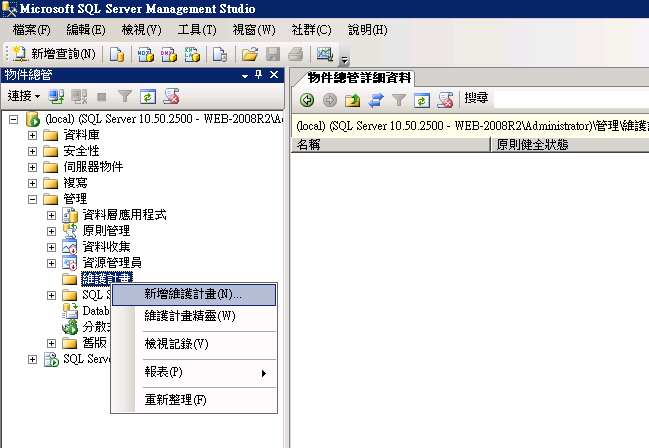Image resolution: width=649 pixels, height=448 pixels.
Task: Open 報表(P) submenu in context menu
Action: pyautogui.click(x=194, y=372)
